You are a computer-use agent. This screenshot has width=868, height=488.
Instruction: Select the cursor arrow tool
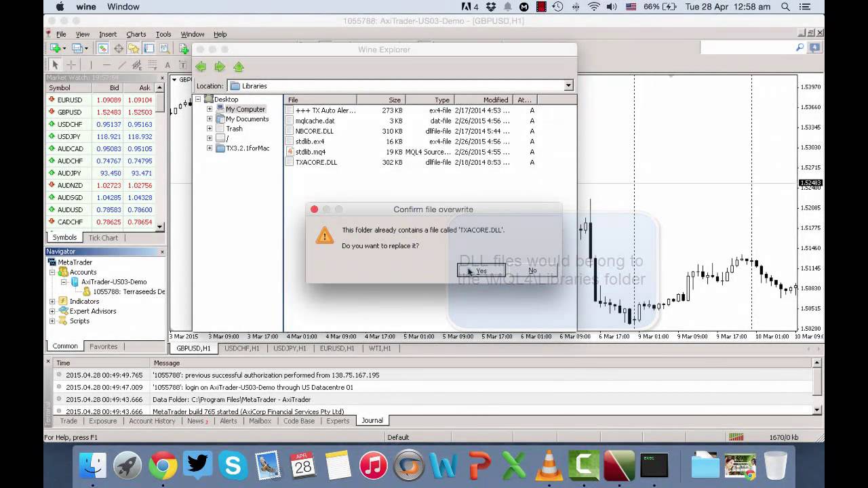click(x=55, y=65)
